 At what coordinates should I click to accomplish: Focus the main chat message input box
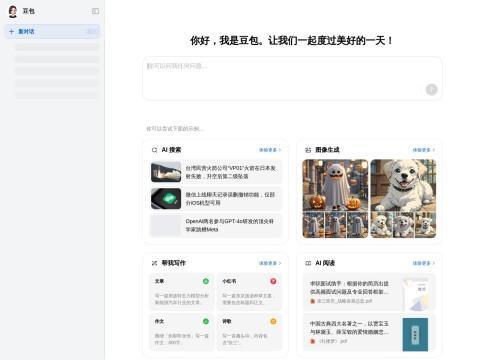(x=292, y=78)
